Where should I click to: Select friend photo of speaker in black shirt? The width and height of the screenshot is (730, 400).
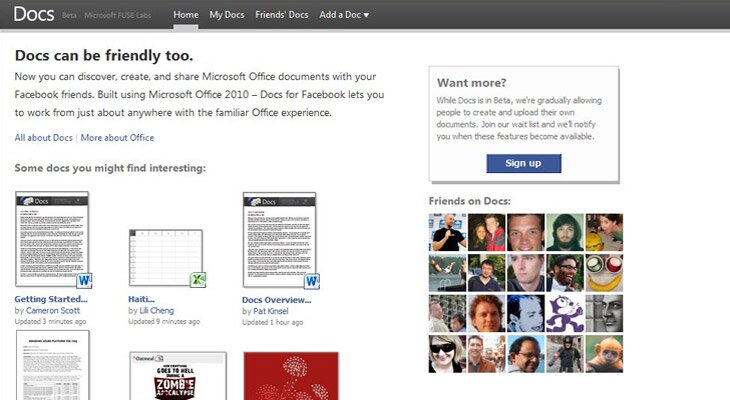(x=447, y=232)
